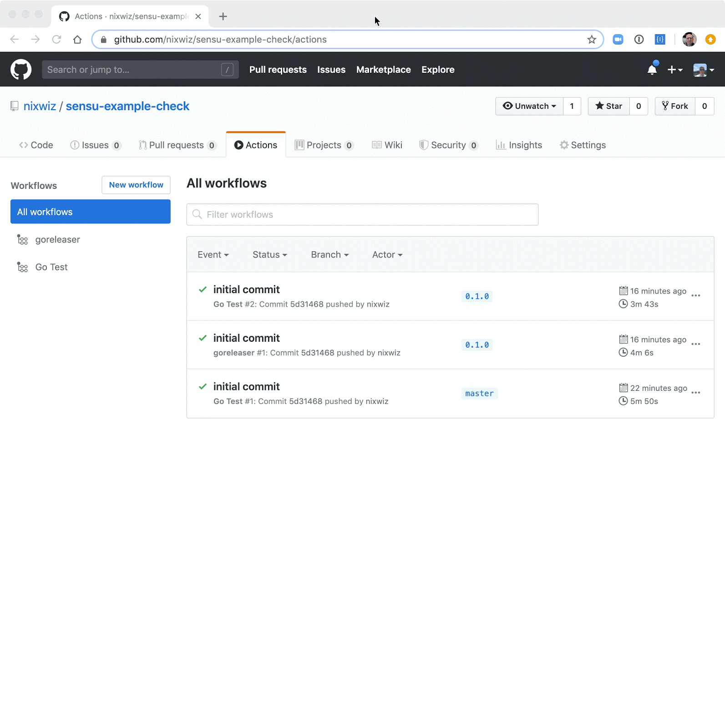
Task: Open the Go Test #2 initial commit run
Action: pyautogui.click(x=246, y=289)
